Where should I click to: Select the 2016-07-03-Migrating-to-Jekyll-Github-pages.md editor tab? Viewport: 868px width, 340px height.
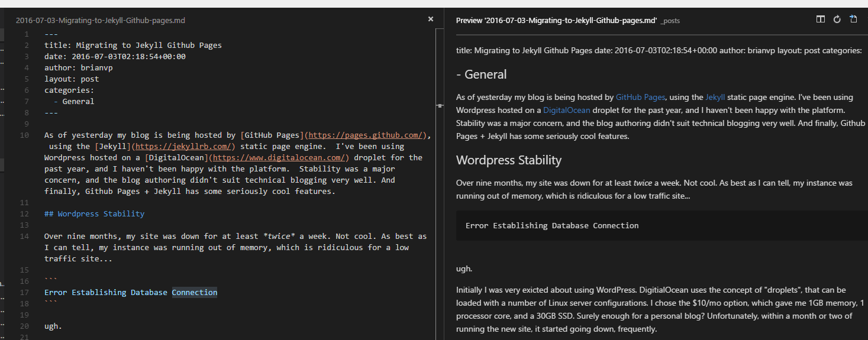(101, 20)
